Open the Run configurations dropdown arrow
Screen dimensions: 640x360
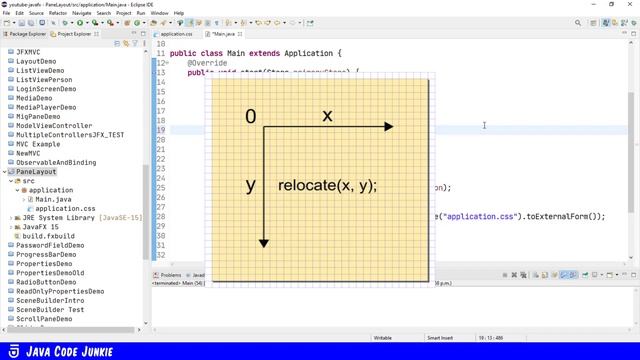[x=87, y=23]
